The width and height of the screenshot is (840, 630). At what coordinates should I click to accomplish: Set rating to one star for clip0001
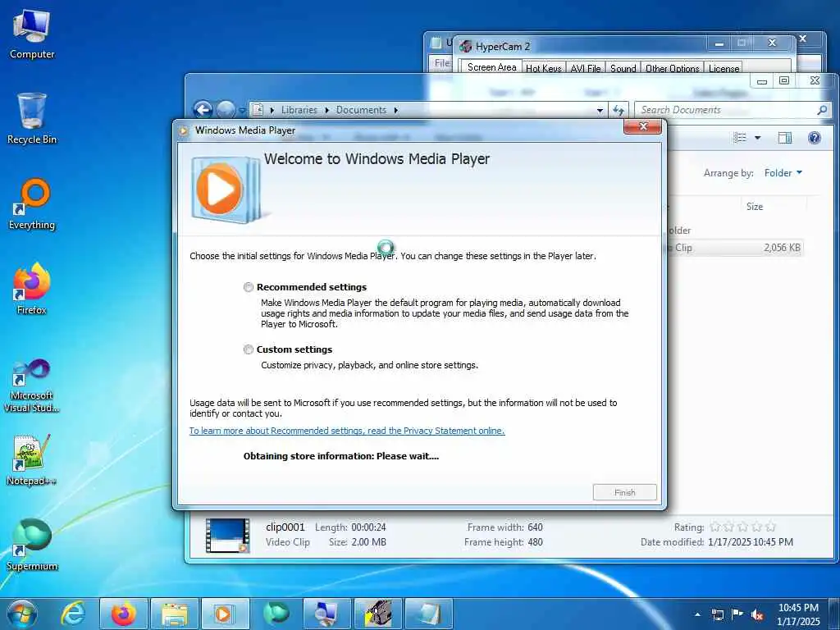(714, 527)
